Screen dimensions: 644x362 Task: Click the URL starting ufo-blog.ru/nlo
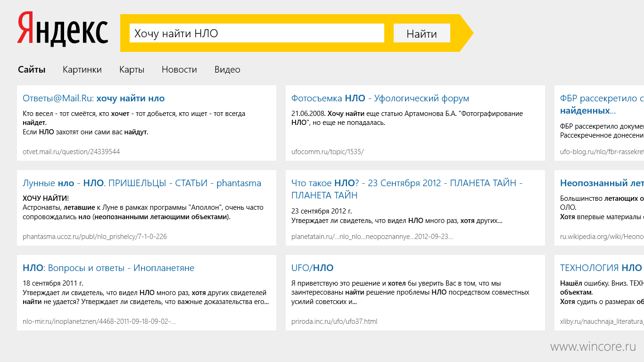tap(602, 151)
